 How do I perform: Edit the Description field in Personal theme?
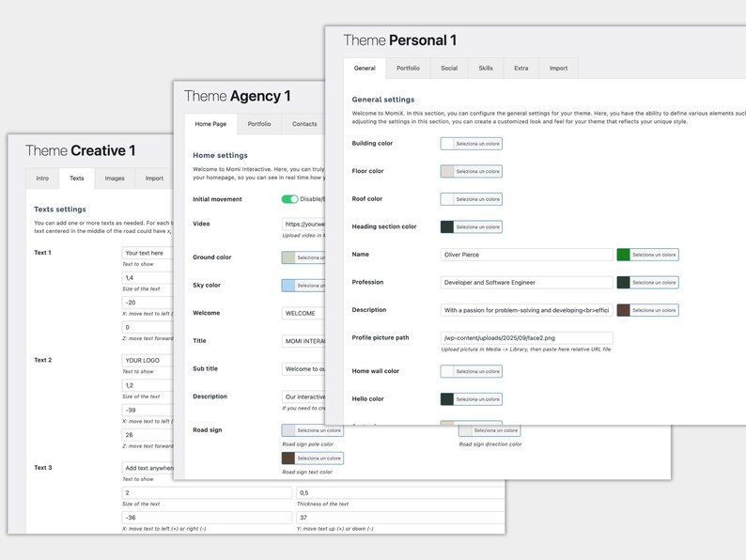coord(527,310)
